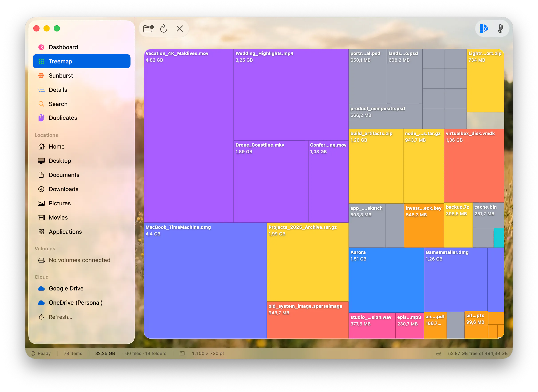Viewport: 538px width, 392px height.
Task: Click the Downloads arrow circle icon
Action: pyautogui.click(x=41, y=189)
